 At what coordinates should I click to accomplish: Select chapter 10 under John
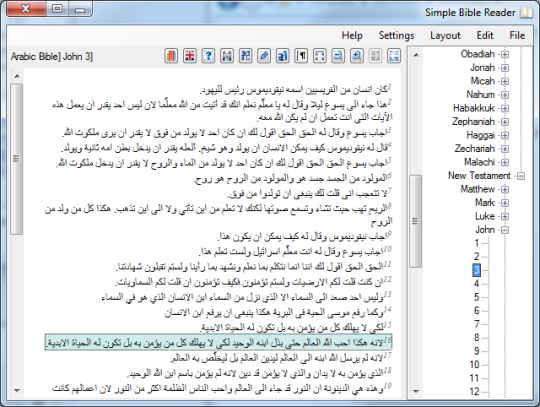(x=475, y=365)
